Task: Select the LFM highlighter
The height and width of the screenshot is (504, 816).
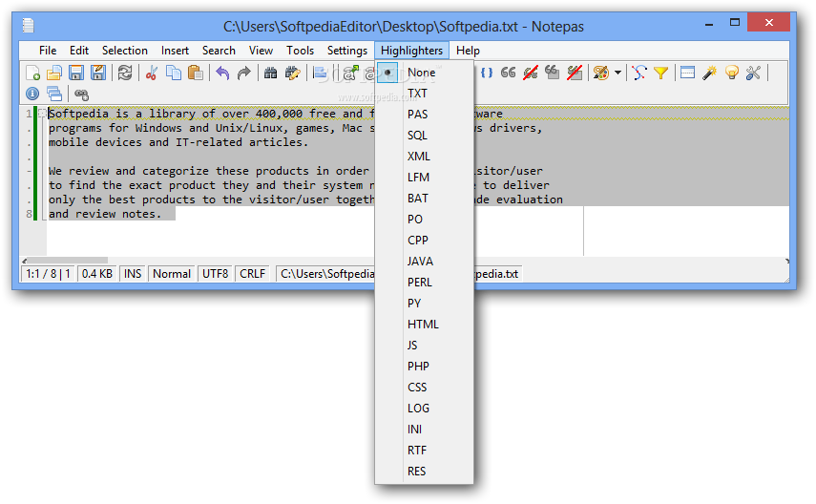Action: pos(424,177)
